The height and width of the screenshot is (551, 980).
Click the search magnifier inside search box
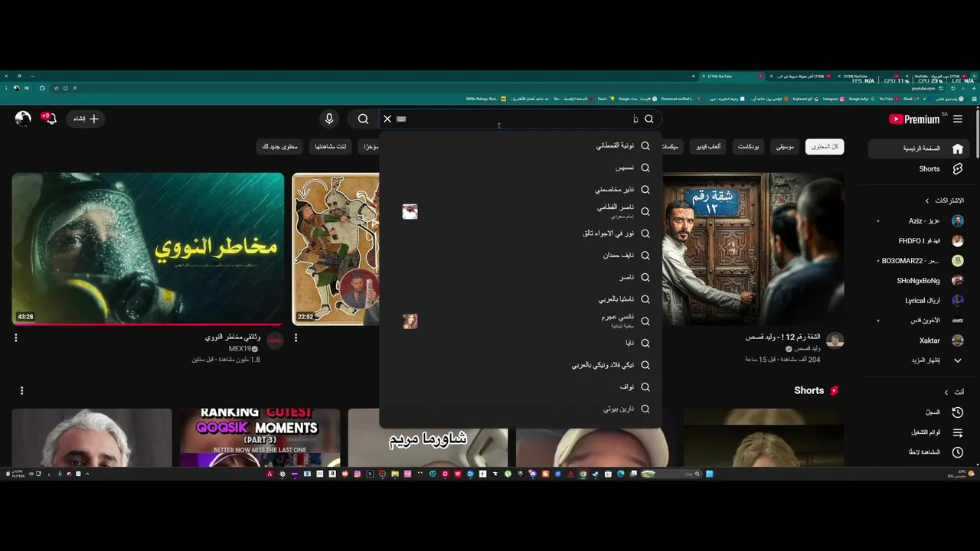649,119
